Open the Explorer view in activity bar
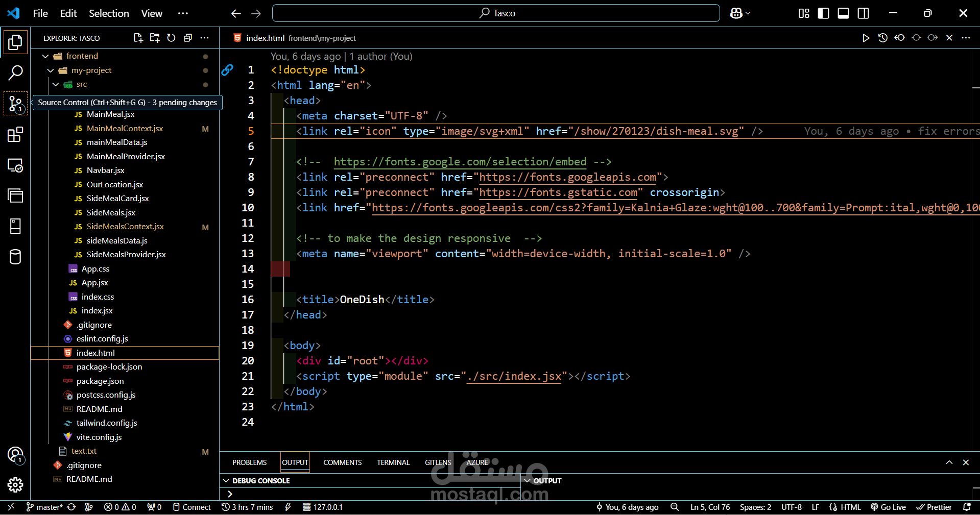This screenshot has width=980, height=515. click(x=15, y=42)
